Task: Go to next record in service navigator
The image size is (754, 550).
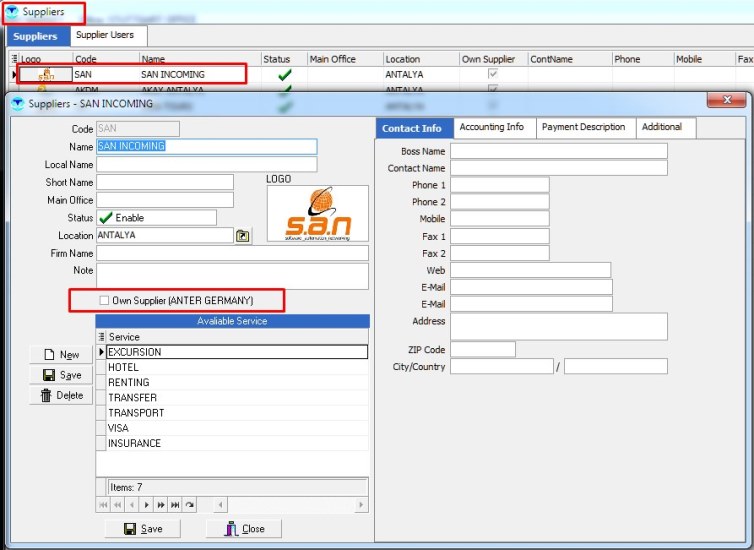Action: click(x=147, y=505)
